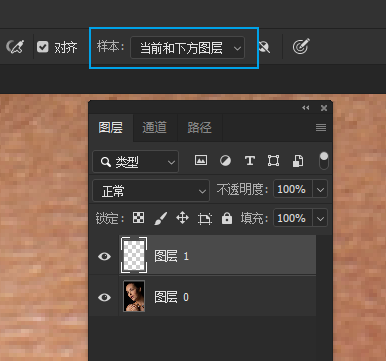This screenshot has height=361, width=386.
Task: Switch to the 通道 tab
Action: click(x=154, y=128)
